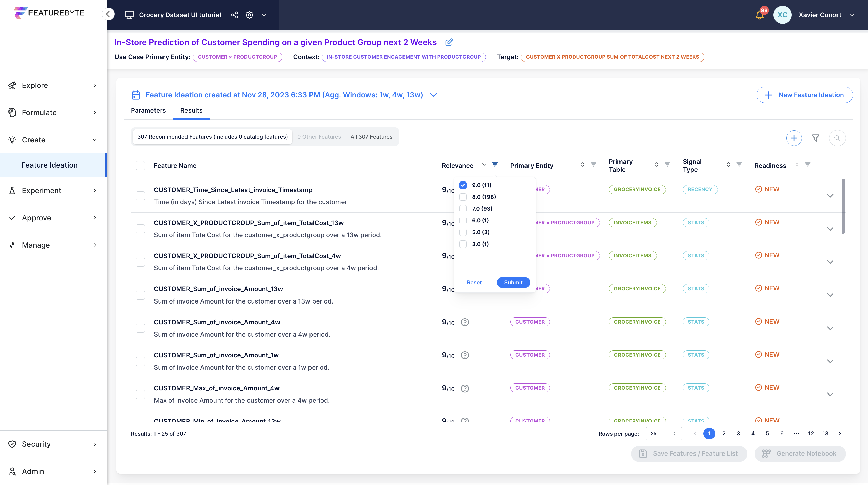The height and width of the screenshot is (485, 868).
Task: Open the Feature Ideation run dropdown chevron
Action: (x=434, y=95)
